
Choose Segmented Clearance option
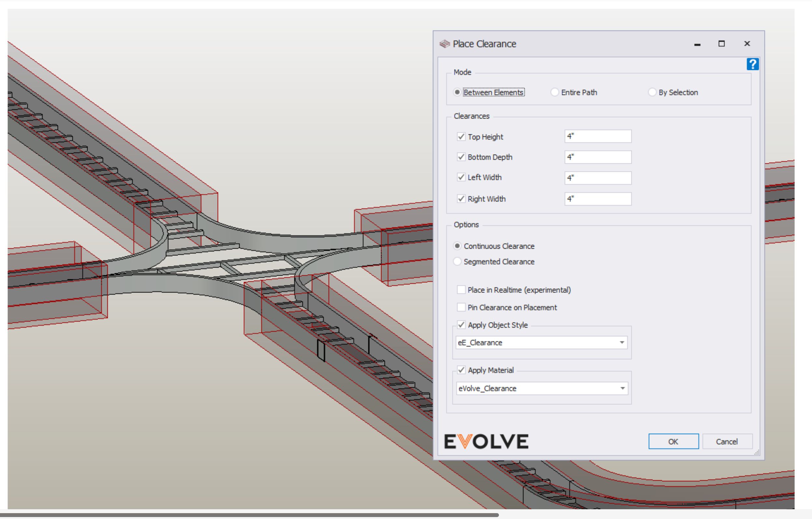457,261
